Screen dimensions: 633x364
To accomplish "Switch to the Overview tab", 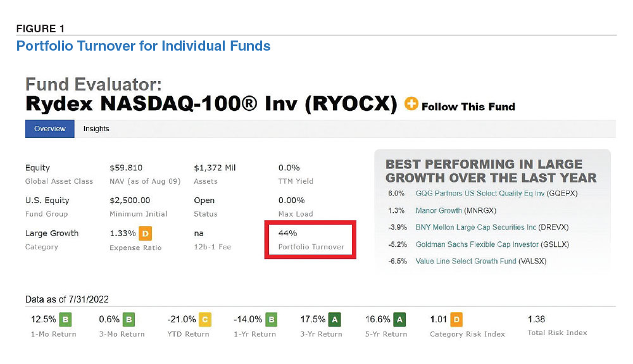I will [x=49, y=129].
